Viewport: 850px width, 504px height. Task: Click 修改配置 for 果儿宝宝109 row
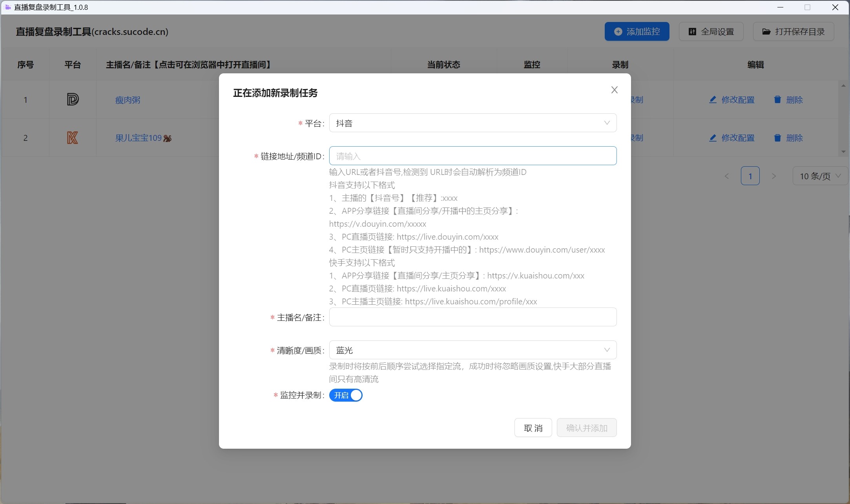tap(732, 138)
